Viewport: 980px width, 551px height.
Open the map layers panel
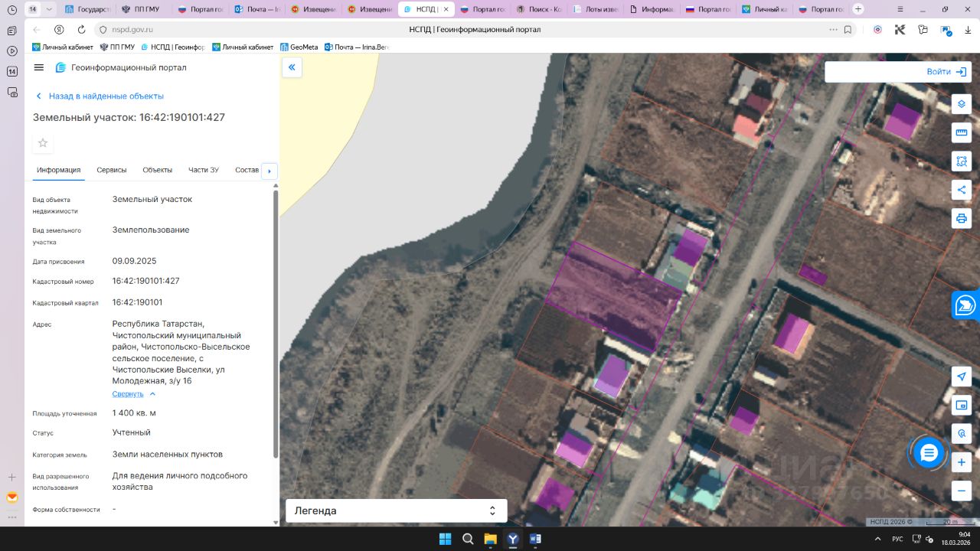coord(962,104)
